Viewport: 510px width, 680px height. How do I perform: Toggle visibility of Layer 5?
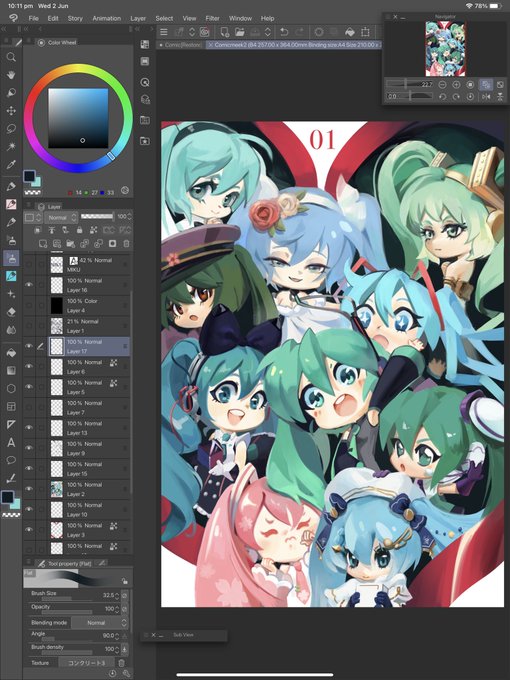point(29,387)
